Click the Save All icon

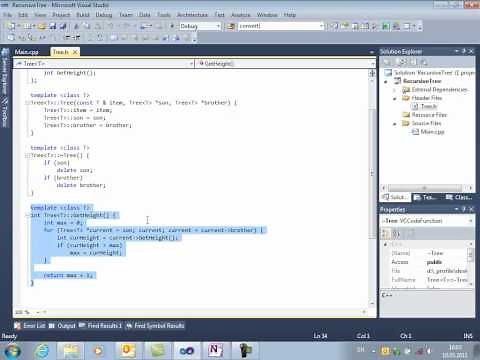pos(63,26)
